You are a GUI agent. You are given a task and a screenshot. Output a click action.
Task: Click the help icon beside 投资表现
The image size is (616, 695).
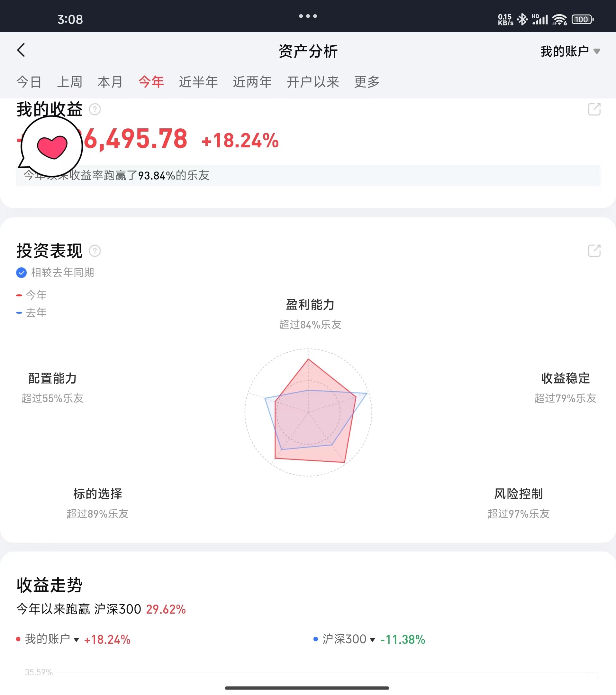(95, 251)
